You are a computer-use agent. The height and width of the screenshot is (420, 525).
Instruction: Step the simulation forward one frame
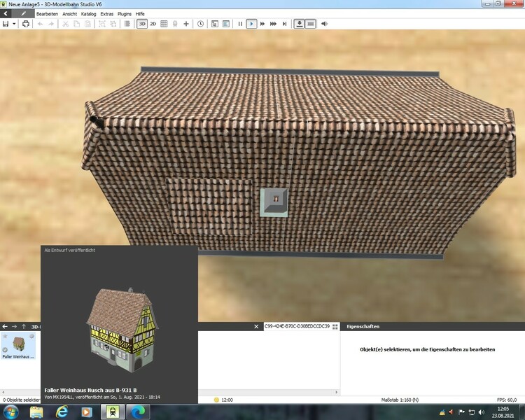tap(284, 24)
